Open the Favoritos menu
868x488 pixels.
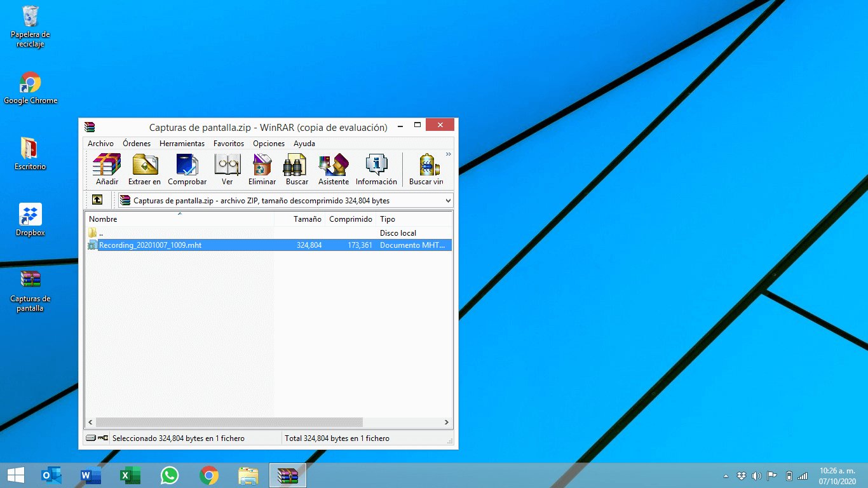pos(229,144)
